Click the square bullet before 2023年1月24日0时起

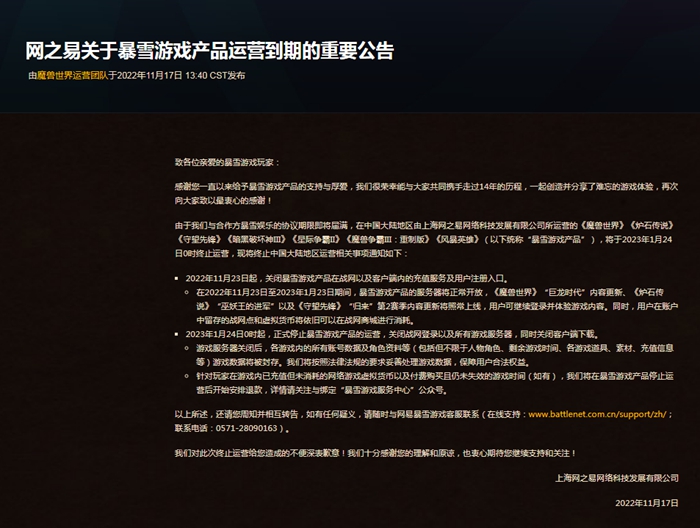coord(178,333)
